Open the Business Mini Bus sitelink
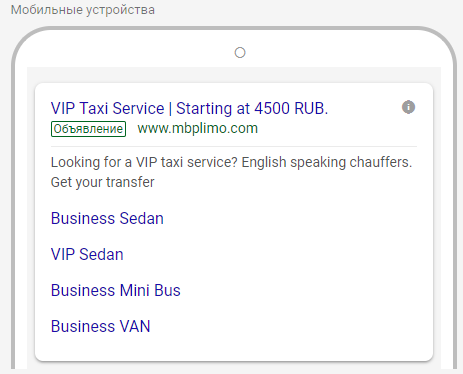The width and height of the screenshot is (463, 374). click(116, 290)
